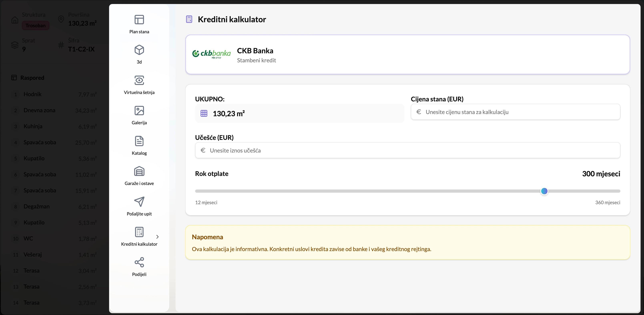Focus the Cijena stana (EUR) price input
Screen dimensions: 644x315
pyautogui.click(x=516, y=112)
